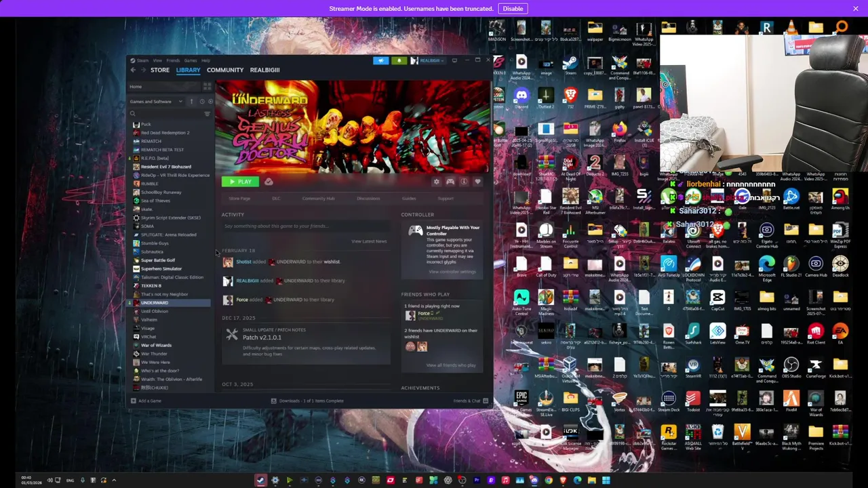
Task: Open Steam notifications bell icon
Action: (399, 60)
